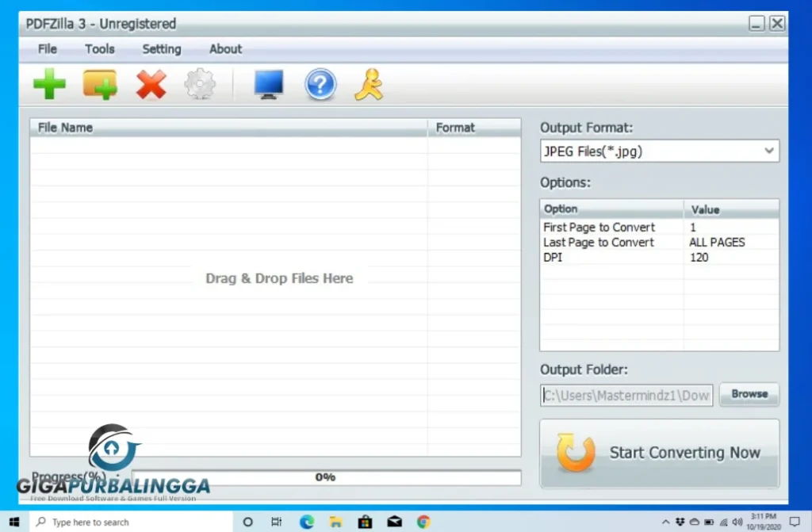Click the orange running figure icon

[x=369, y=84]
